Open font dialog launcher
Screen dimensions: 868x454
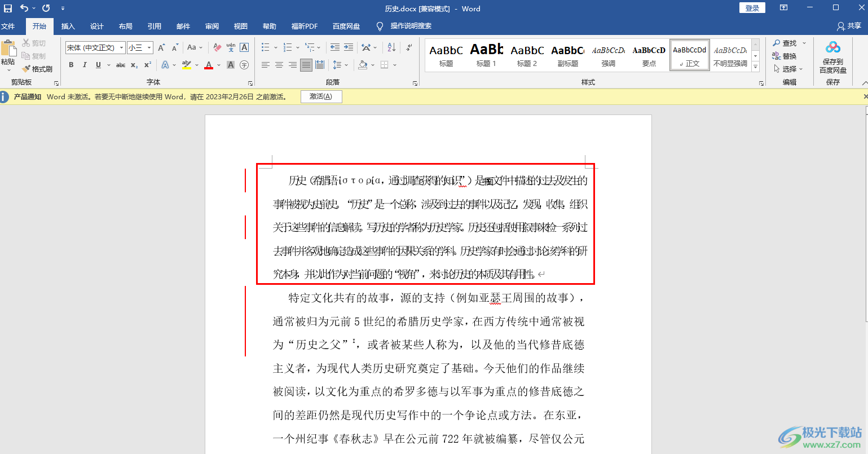click(x=250, y=83)
